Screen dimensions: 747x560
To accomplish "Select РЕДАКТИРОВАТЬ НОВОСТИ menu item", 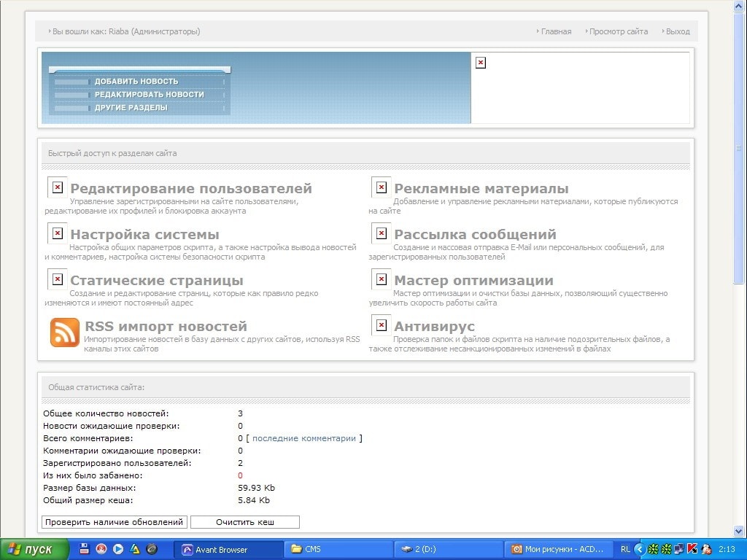I will pyautogui.click(x=149, y=95).
